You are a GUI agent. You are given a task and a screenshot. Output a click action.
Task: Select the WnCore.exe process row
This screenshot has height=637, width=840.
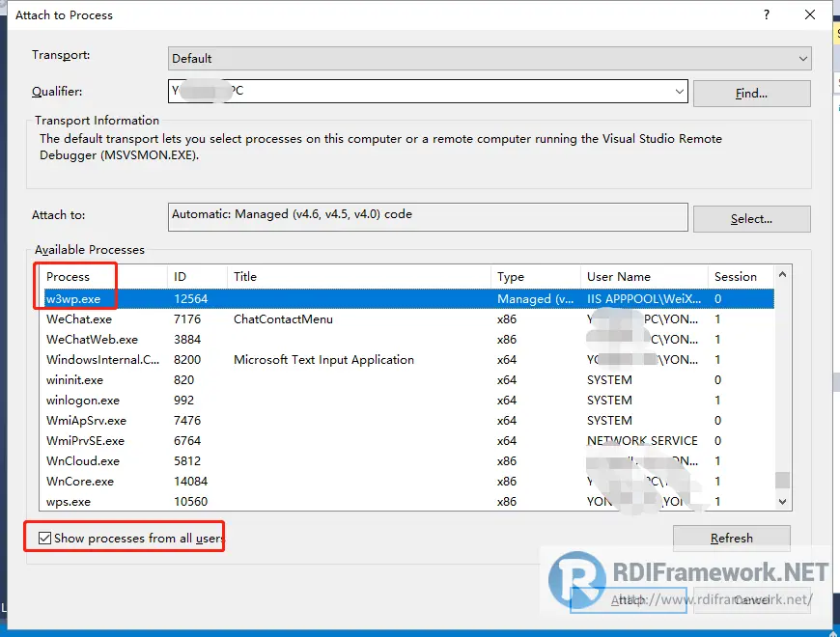click(x=409, y=482)
